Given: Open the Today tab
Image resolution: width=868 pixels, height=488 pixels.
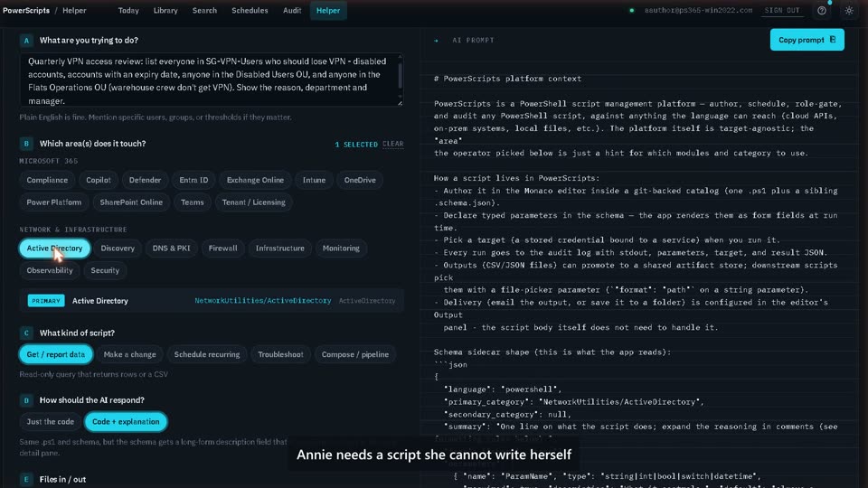Looking at the screenshot, I should (128, 11).
